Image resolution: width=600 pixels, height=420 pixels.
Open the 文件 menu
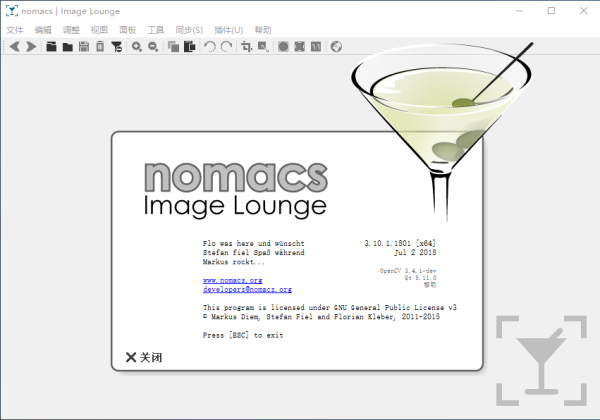click(15, 30)
